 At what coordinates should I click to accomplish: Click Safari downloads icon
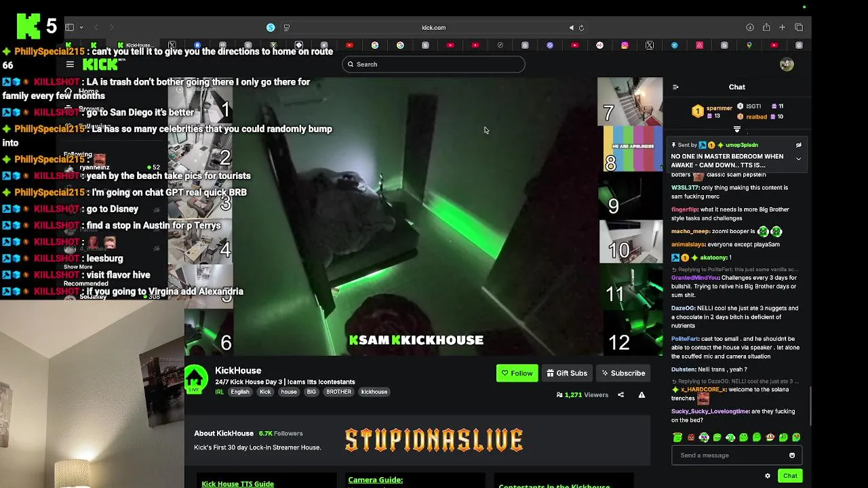[x=750, y=28]
